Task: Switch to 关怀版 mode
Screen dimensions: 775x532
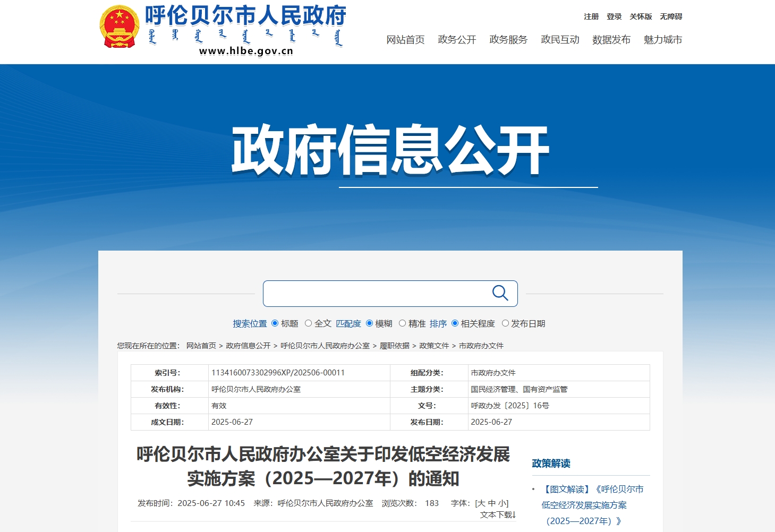Action: [x=641, y=17]
